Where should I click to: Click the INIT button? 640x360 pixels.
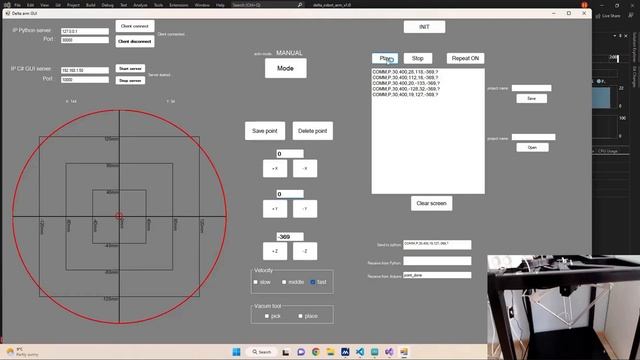(x=424, y=27)
